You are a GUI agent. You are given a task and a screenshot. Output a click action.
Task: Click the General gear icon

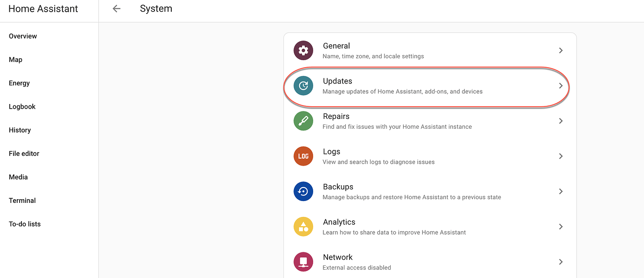click(x=303, y=50)
